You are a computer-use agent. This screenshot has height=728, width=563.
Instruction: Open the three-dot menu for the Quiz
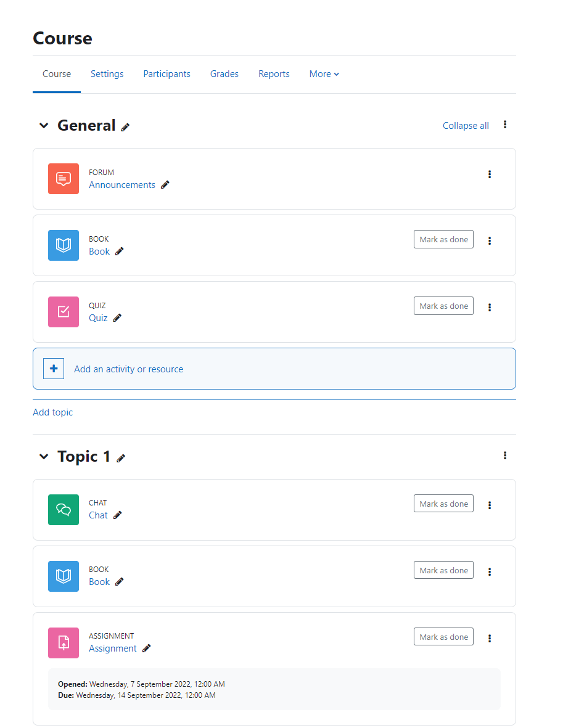click(x=489, y=307)
